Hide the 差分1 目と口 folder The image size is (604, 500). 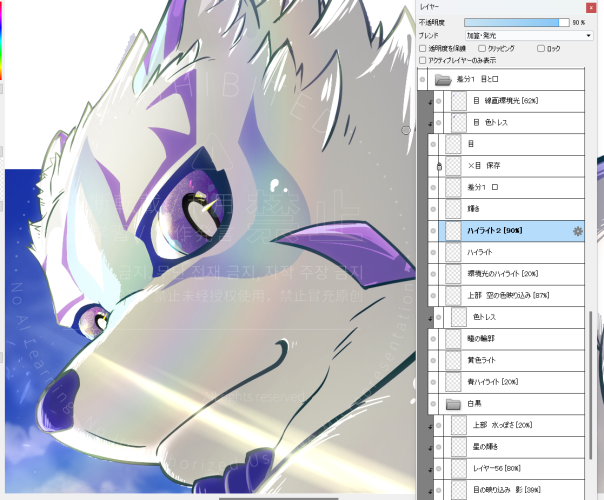(x=423, y=79)
